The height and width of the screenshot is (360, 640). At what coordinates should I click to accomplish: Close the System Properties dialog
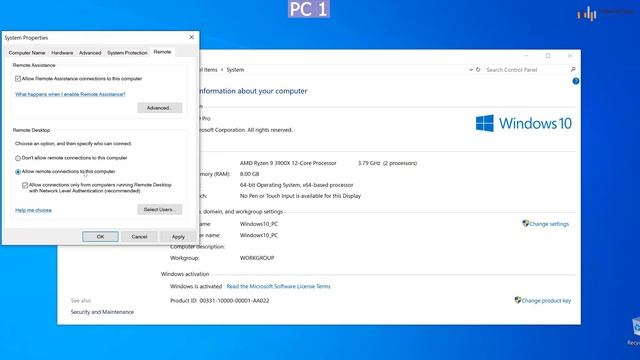[x=191, y=37]
